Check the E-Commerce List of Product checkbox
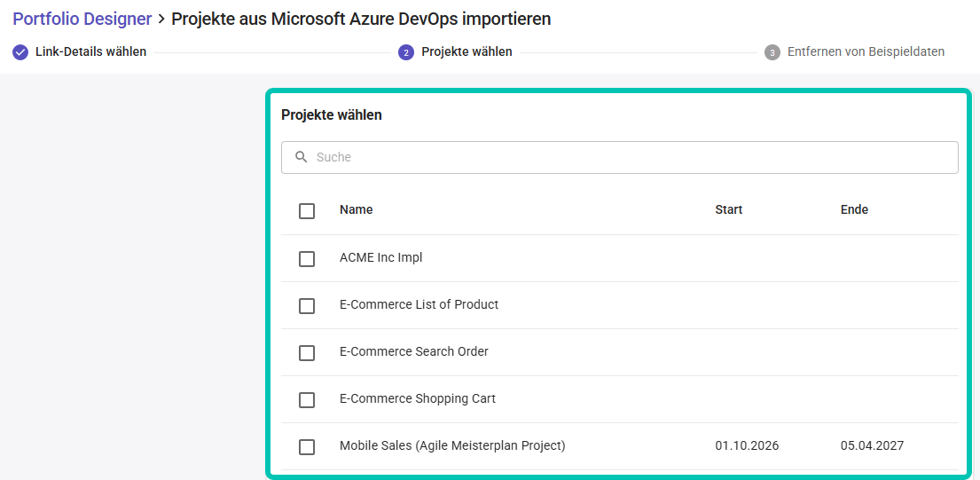The width and height of the screenshot is (980, 480). (x=307, y=306)
